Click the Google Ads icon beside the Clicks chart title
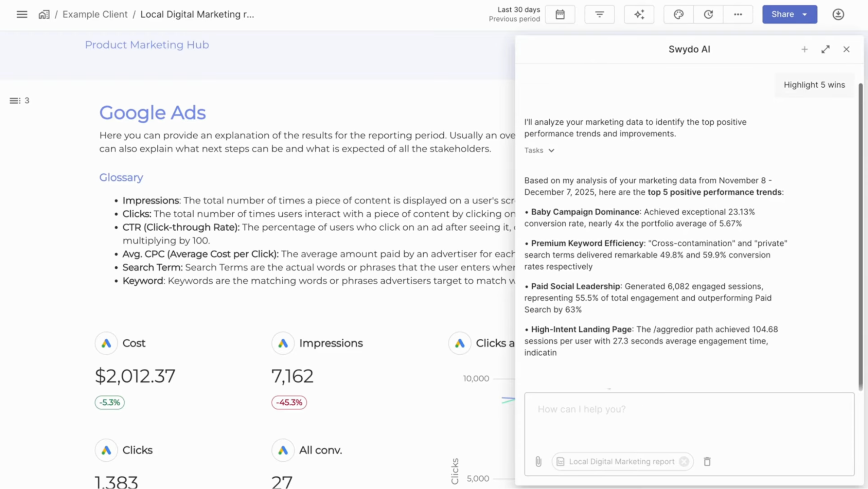868x489 pixels. click(460, 343)
